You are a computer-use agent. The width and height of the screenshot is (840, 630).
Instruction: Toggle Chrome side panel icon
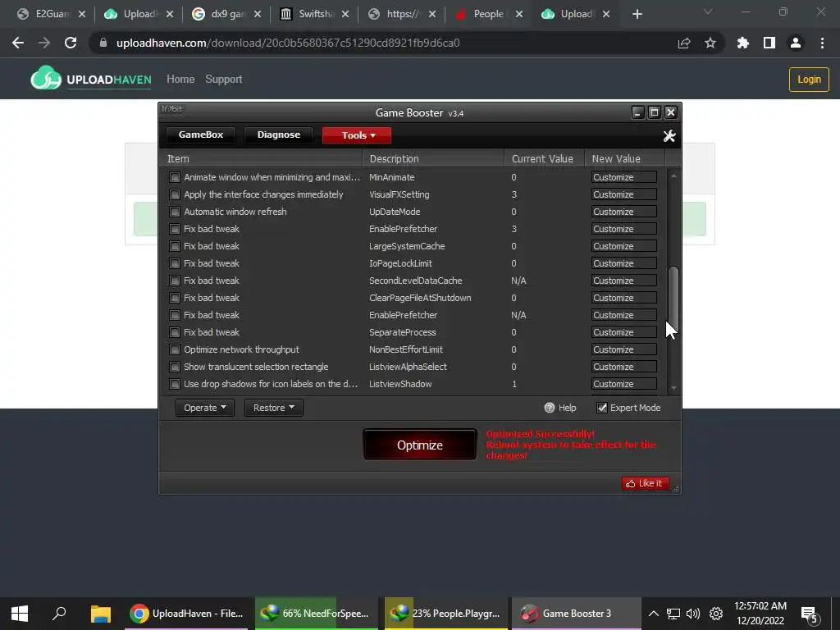tap(769, 43)
